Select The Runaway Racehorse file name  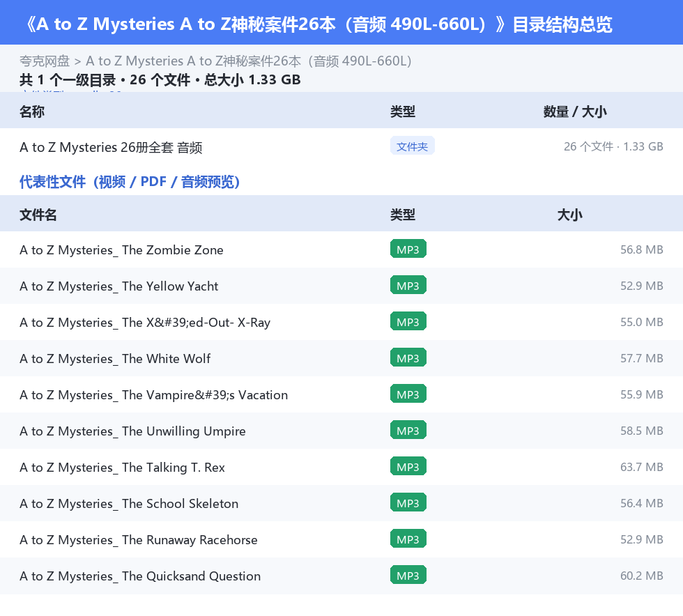coord(139,539)
